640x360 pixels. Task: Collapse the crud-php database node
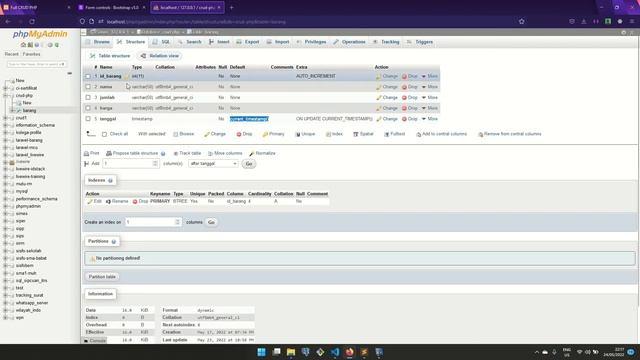pyautogui.click(x=6, y=96)
